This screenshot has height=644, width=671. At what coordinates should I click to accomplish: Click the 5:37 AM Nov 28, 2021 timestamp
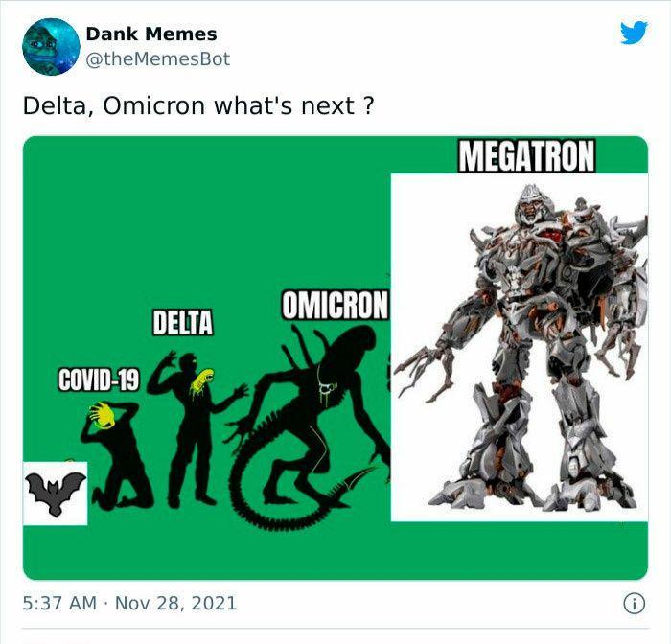(129, 604)
